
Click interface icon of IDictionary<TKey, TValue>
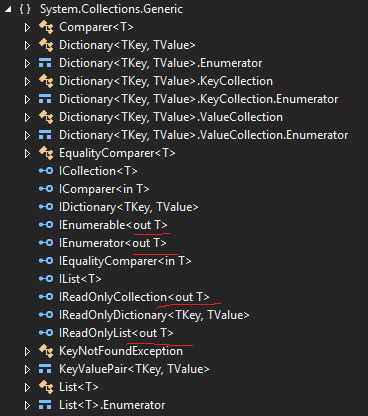pos(46,207)
